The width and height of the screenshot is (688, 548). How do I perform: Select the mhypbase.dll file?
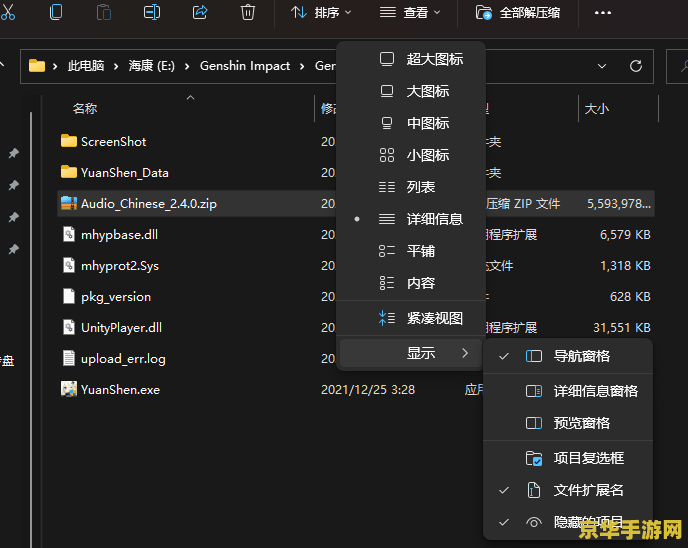point(119,235)
